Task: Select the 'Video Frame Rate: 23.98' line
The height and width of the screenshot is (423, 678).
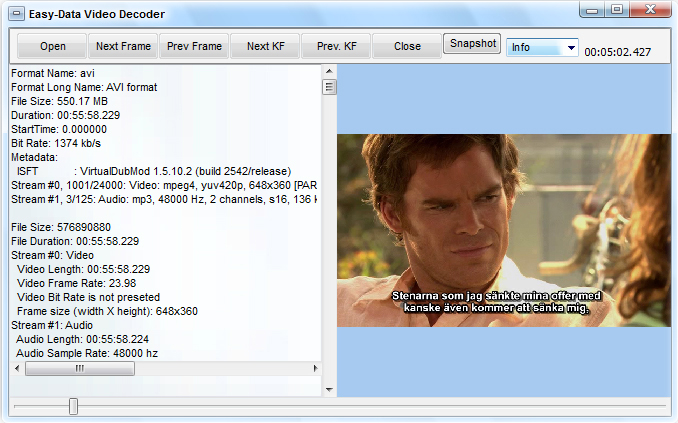Action: coord(76,283)
